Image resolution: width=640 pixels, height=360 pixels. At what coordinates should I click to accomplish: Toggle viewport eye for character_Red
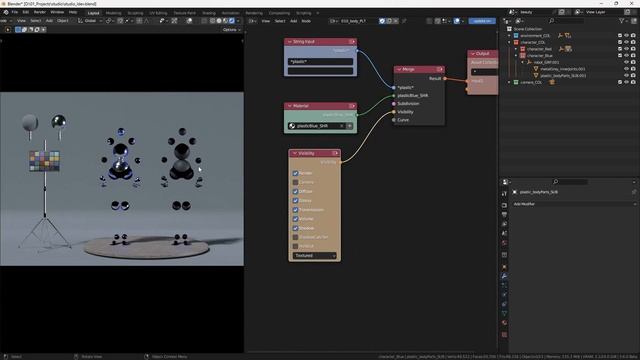pos(627,49)
